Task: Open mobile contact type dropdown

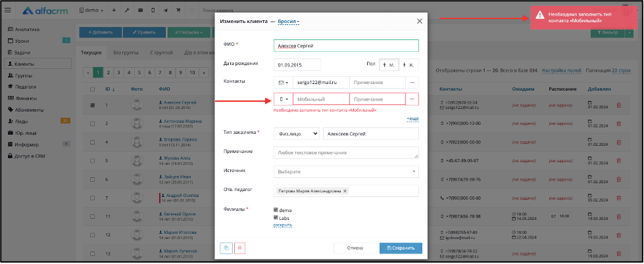Action: coord(284,99)
